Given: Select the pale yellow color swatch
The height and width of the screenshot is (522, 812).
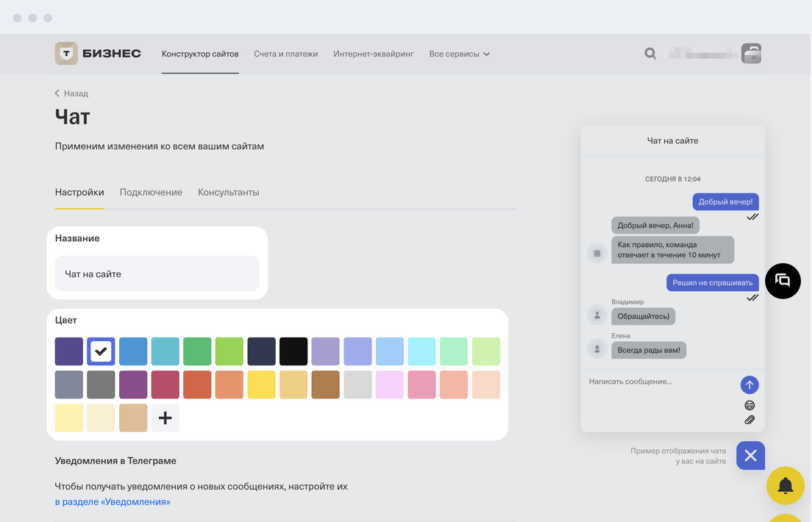Looking at the screenshot, I should point(69,418).
